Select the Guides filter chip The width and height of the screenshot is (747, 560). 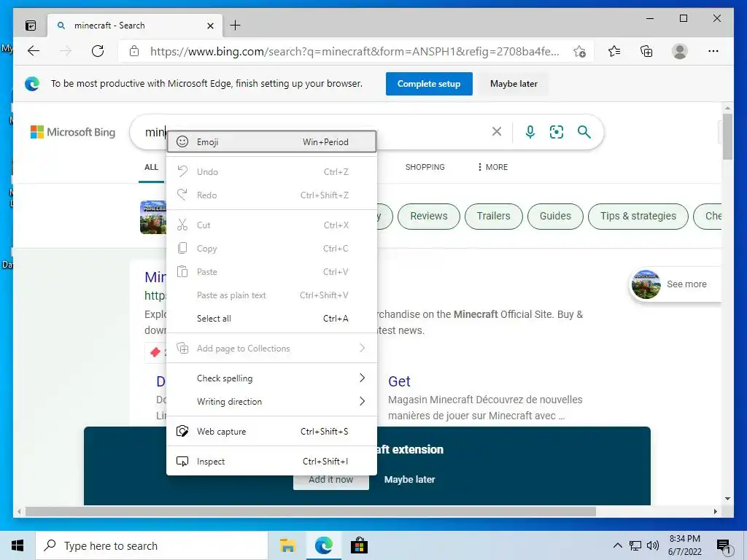coord(555,216)
